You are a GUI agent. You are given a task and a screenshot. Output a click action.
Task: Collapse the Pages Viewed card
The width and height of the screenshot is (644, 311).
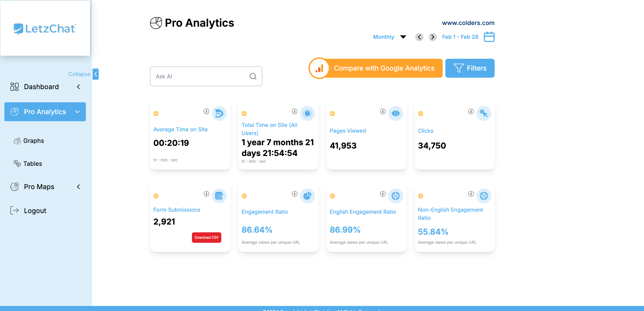tap(332, 113)
